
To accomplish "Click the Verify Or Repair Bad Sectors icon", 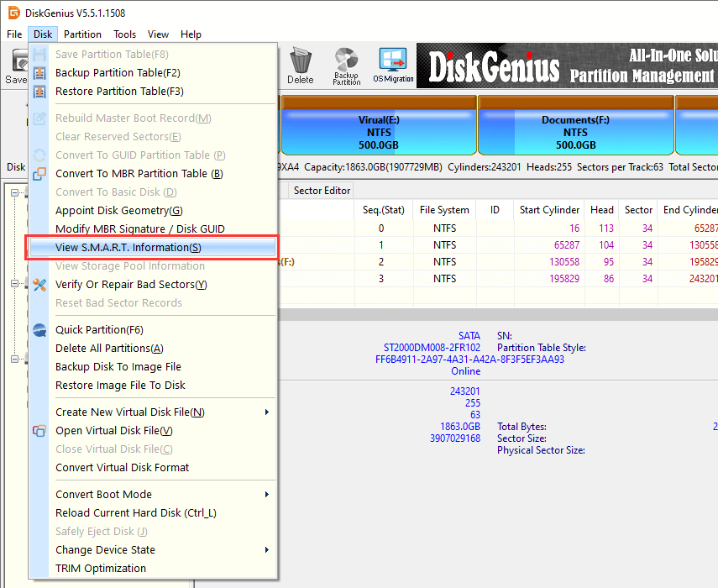I will tap(39, 285).
